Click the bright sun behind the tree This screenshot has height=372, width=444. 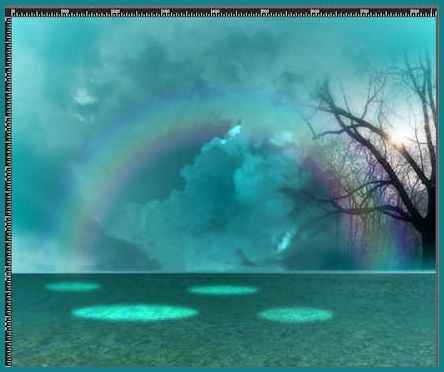397,137
